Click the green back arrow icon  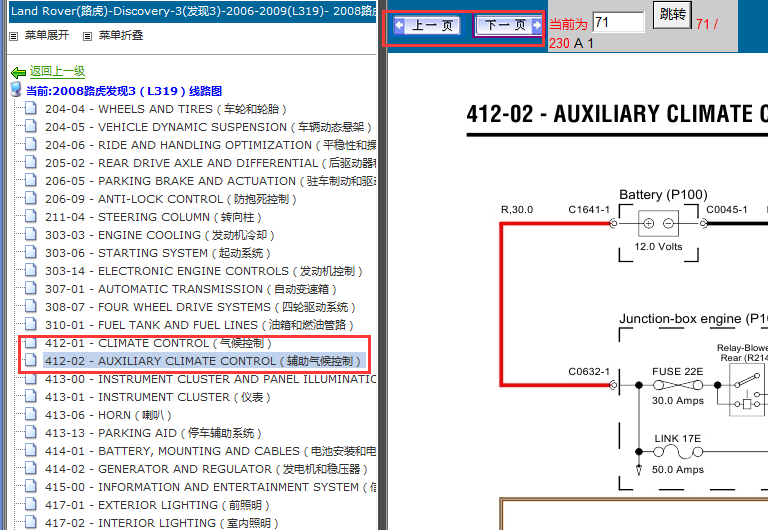(19, 73)
